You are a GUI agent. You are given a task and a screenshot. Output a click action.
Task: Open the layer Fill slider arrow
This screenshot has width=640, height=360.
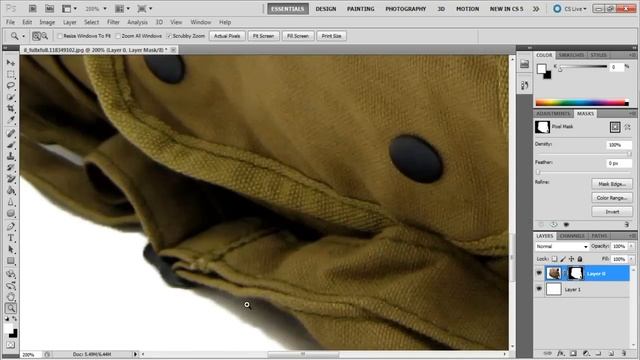631,259
